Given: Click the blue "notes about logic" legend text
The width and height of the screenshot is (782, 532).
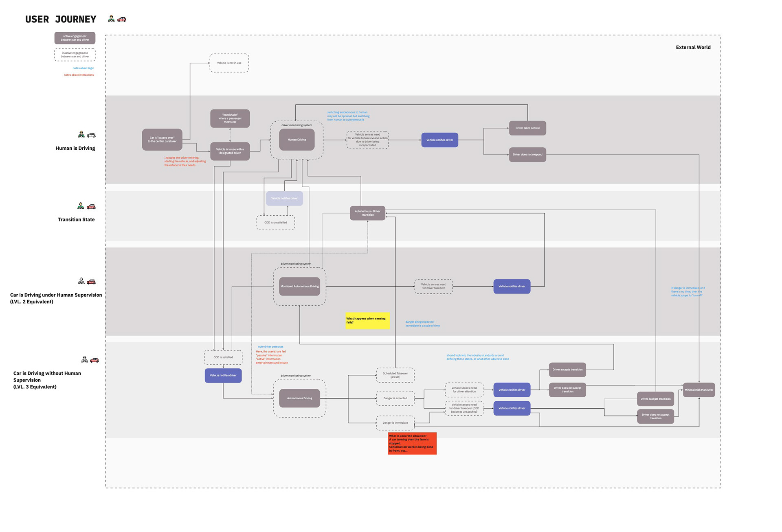Looking at the screenshot, I should tap(83, 68).
